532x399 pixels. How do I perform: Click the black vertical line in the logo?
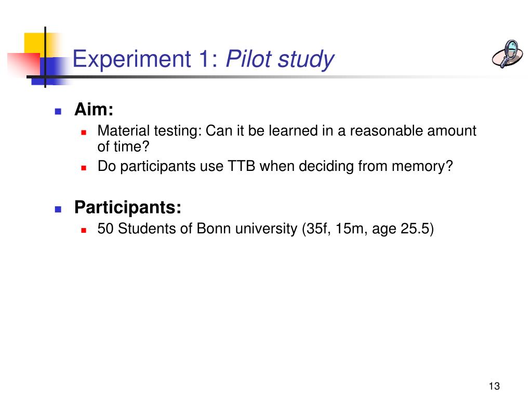[x=45, y=57]
